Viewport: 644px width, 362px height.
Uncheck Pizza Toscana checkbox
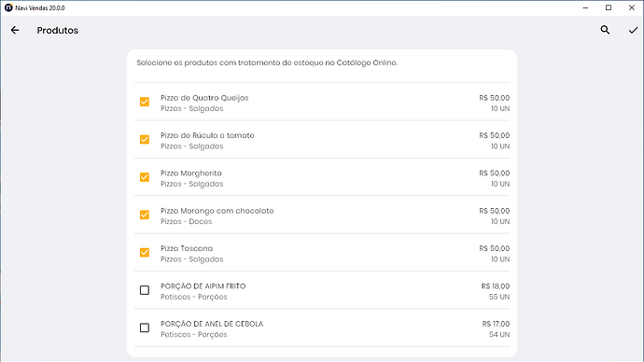point(145,253)
